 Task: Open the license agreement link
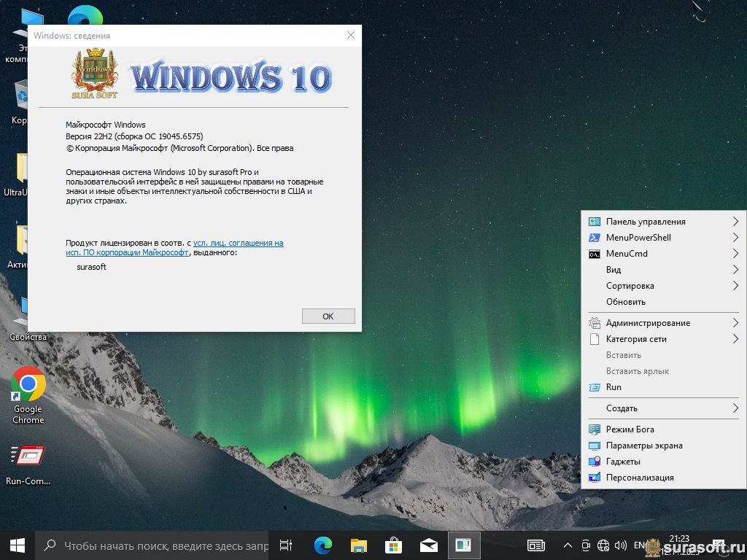coord(238,243)
